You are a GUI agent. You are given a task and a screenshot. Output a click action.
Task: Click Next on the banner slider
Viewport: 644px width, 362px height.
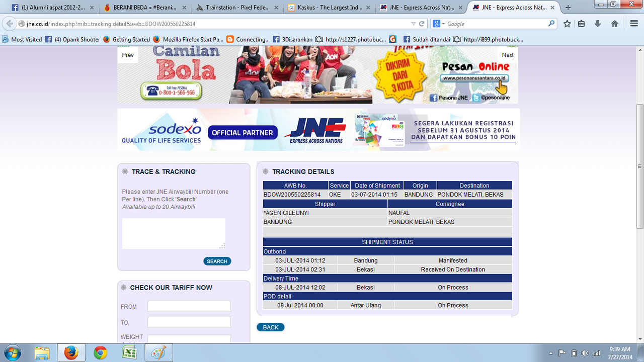tap(508, 55)
